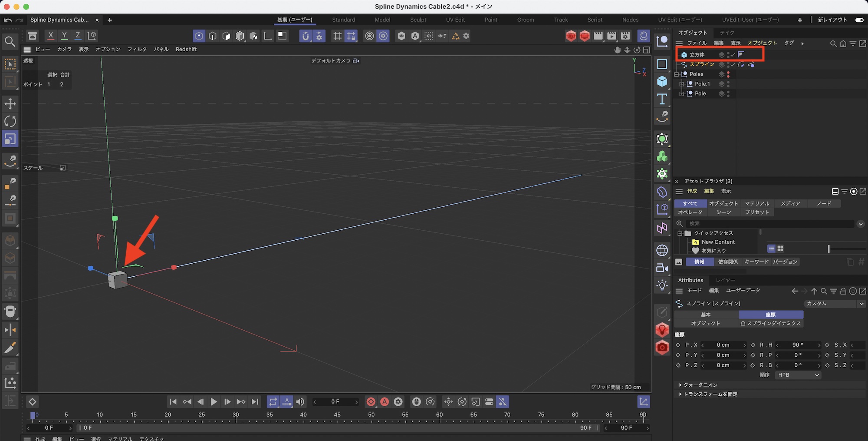This screenshot has width=868, height=441.
Task: Click the Record Active Objects button
Action: (x=371, y=402)
